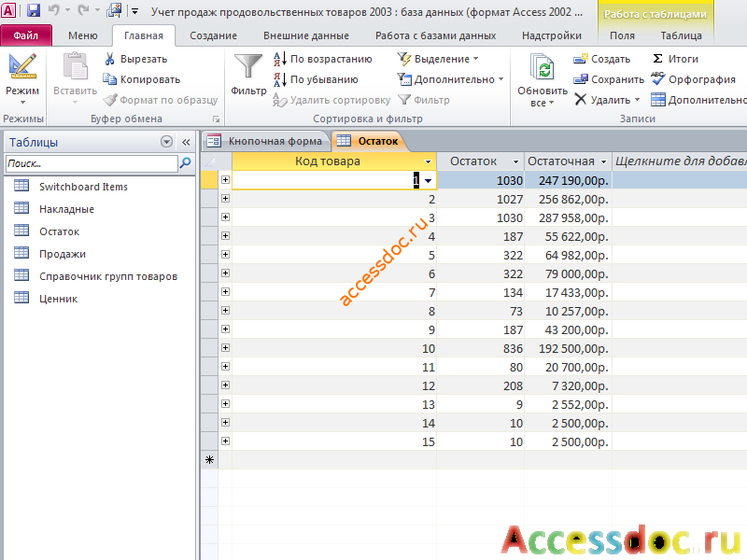Image resolution: width=747 pixels, height=560 pixels.
Task: Click the Итоги sigma totals icon
Action: pyautogui.click(x=657, y=59)
